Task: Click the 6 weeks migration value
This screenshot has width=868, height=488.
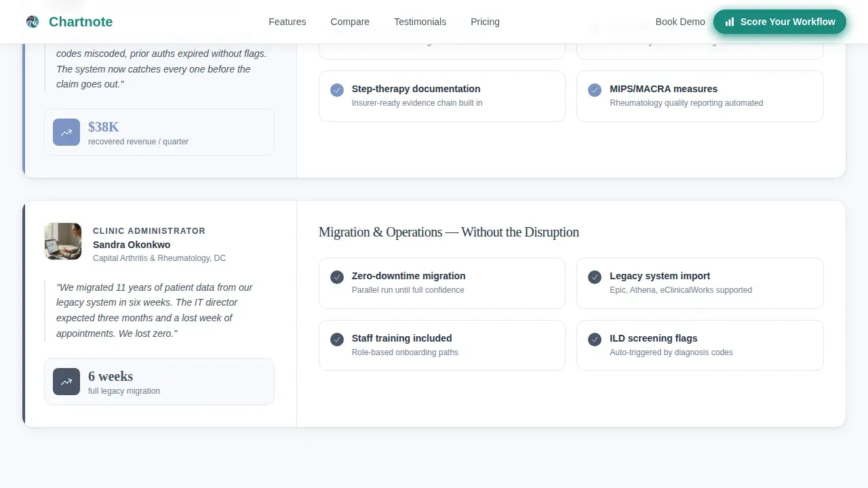Action: coord(111,376)
